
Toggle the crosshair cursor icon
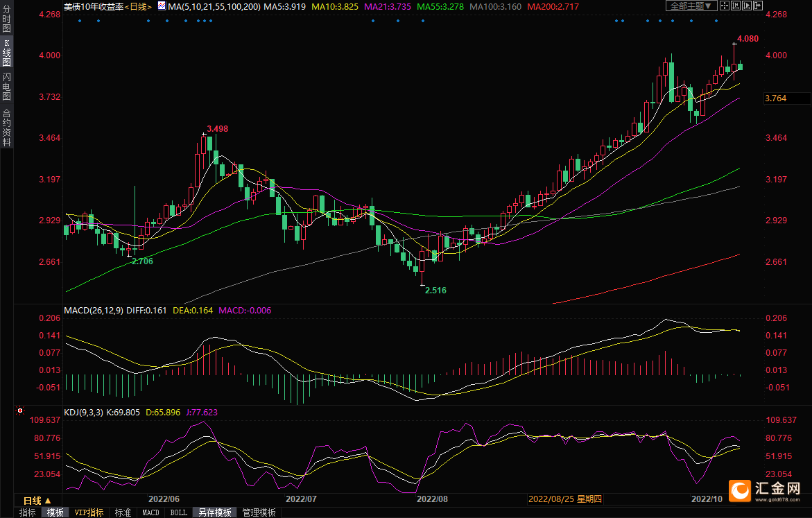(x=725, y=6)
